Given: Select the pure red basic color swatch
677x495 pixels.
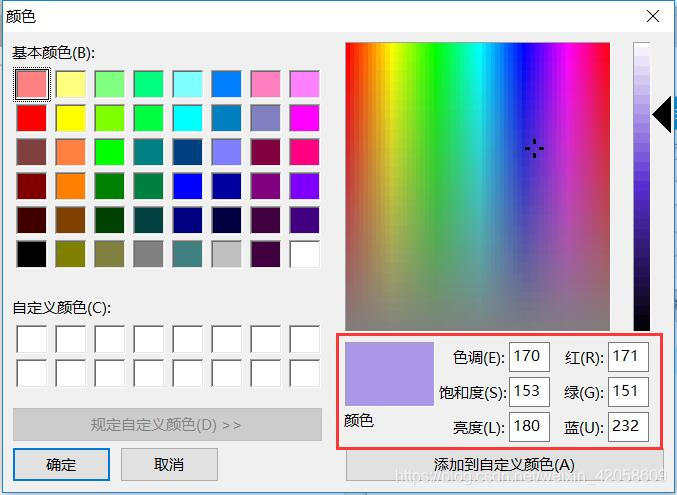Looking at the screenshot, I should [x=32, y=118].
